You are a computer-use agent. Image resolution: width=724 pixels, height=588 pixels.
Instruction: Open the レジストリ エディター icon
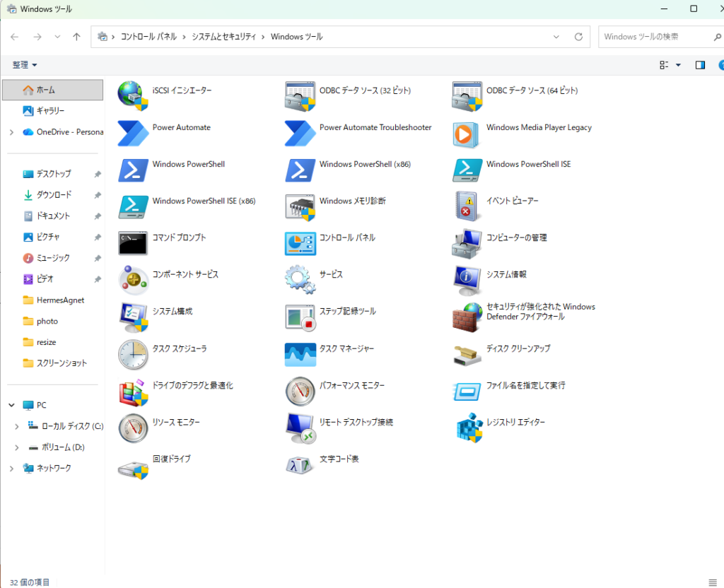click(x=469, y=428)
